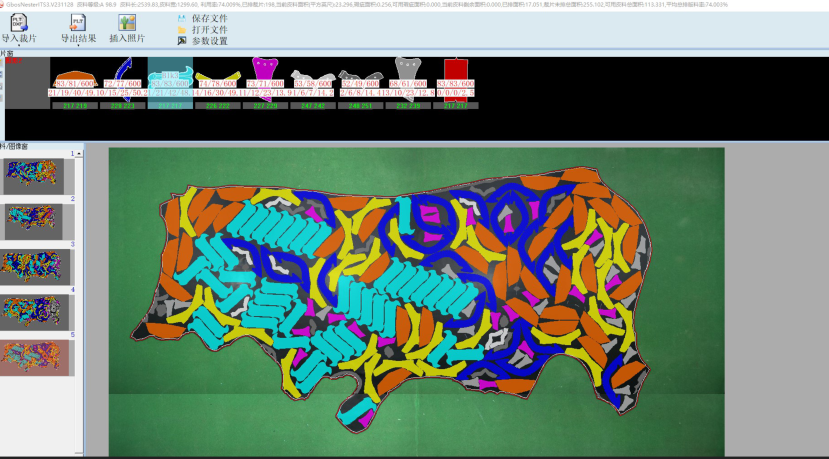Select the gray piece labeled 68/61/600
Image resolution: width=829 pixels, height=459 pixels.
409,70
